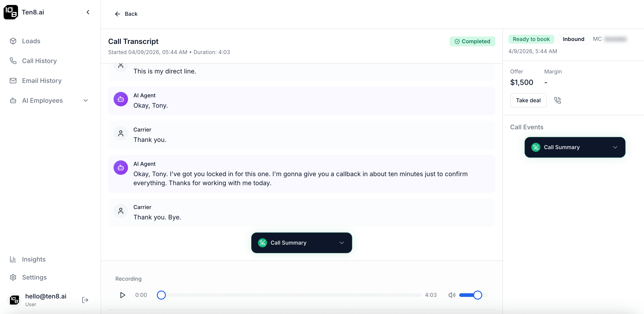The image size is (644, 314).
Task: Collapse the sidebar with the chevron
Action: pos(88,12)
